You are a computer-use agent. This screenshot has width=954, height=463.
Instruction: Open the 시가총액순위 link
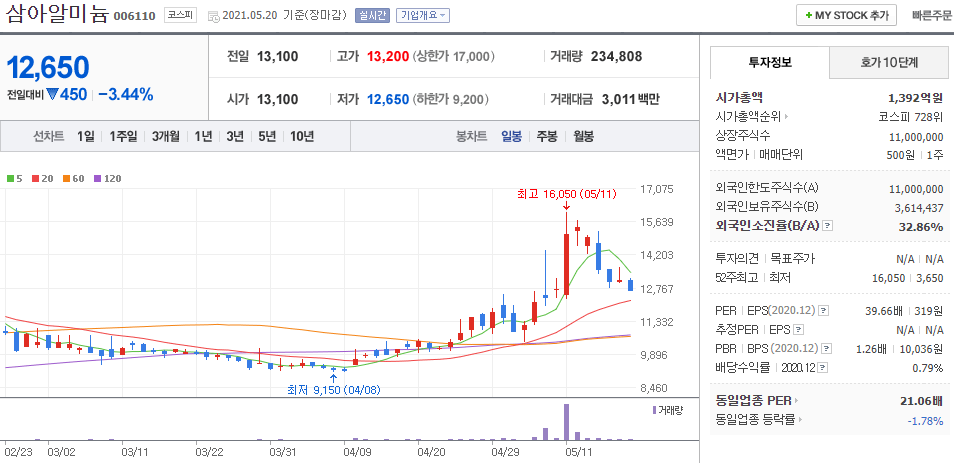tap(752, 117)
